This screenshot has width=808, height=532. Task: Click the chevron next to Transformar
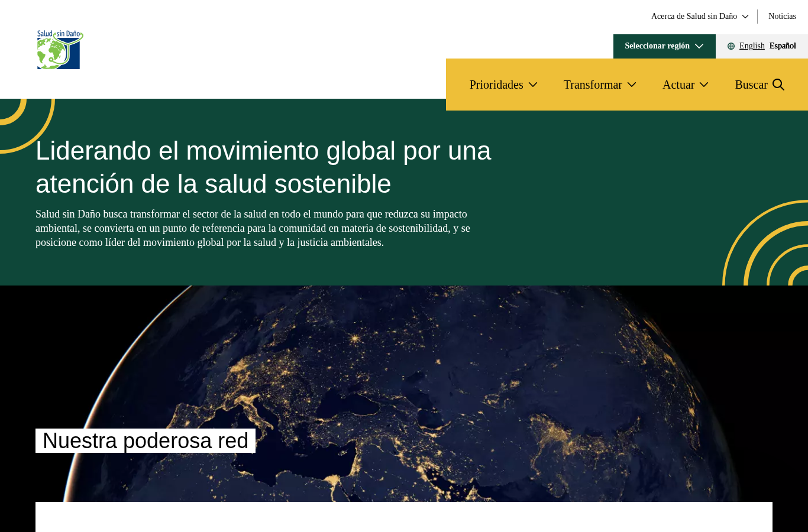[x=632, y=85]
